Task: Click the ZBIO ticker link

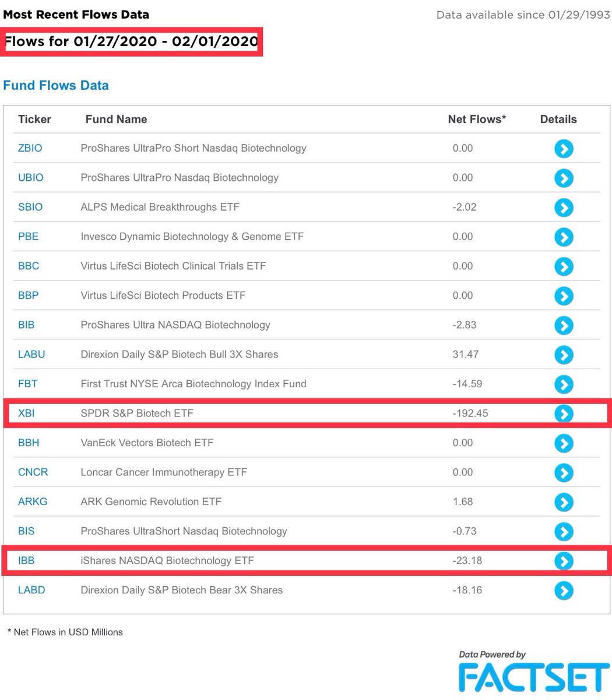Action: [x=30, y=148]
